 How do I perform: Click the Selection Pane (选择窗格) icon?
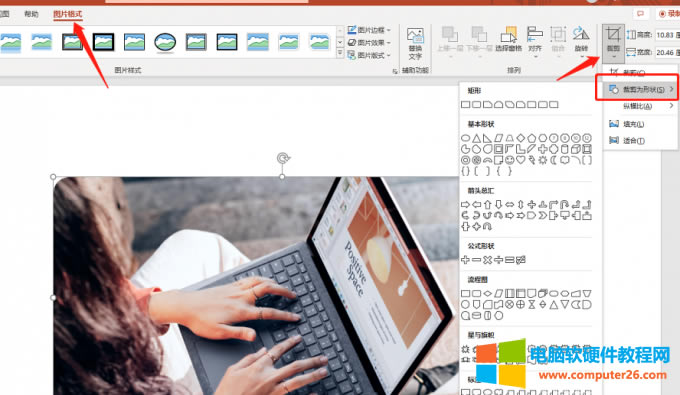[508, 39]
